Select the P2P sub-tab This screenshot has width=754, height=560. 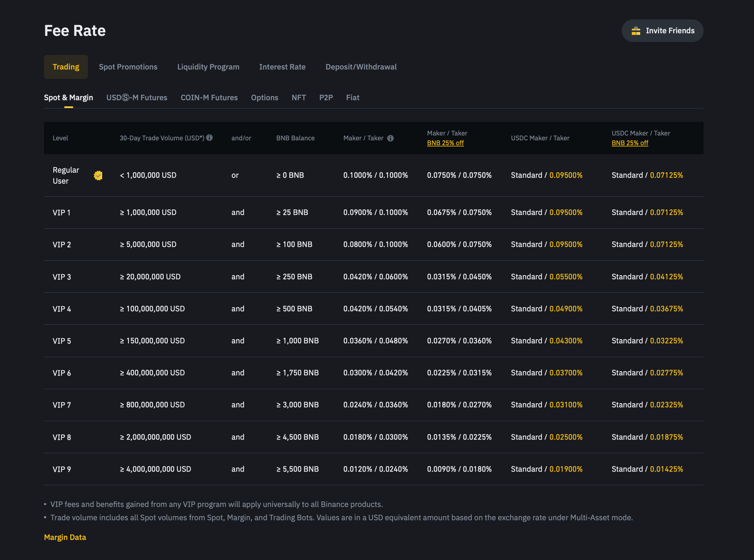tap(326, 98)
